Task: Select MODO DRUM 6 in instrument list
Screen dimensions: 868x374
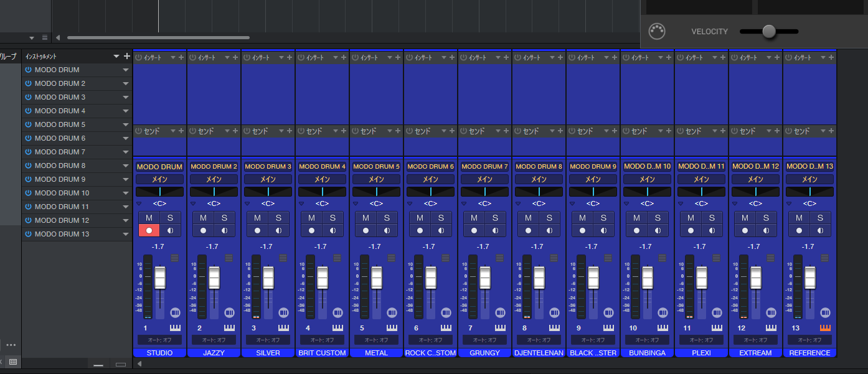Action: 77,138
